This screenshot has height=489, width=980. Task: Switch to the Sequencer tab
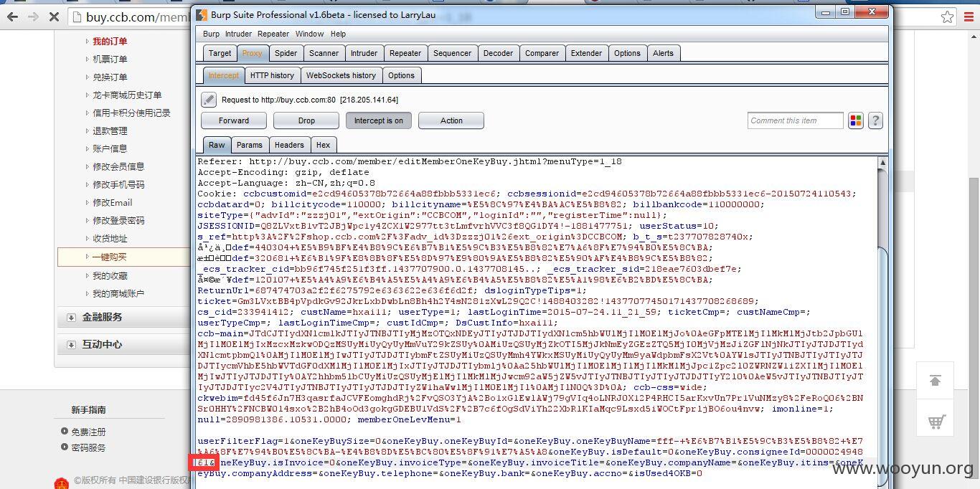click(x=452, y=53)
